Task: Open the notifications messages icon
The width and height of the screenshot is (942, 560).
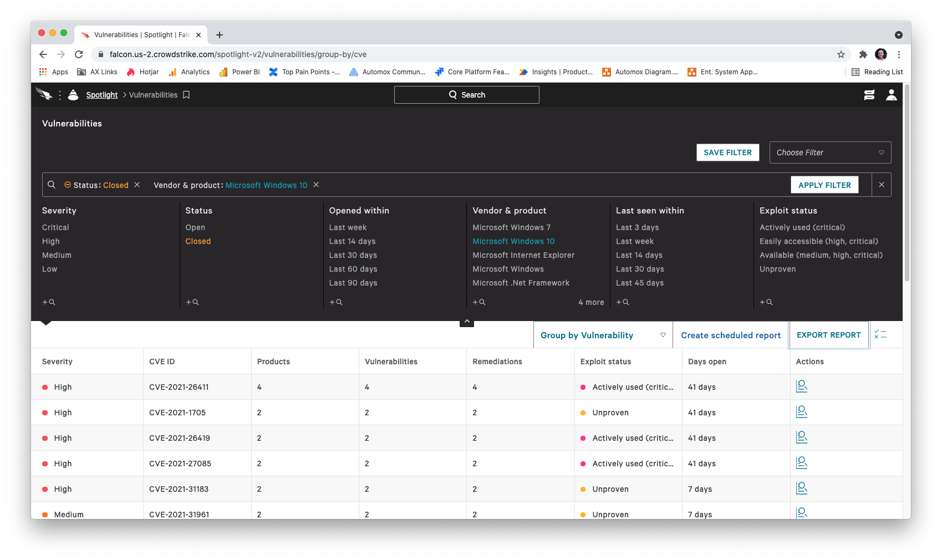Action: [869, 95]
